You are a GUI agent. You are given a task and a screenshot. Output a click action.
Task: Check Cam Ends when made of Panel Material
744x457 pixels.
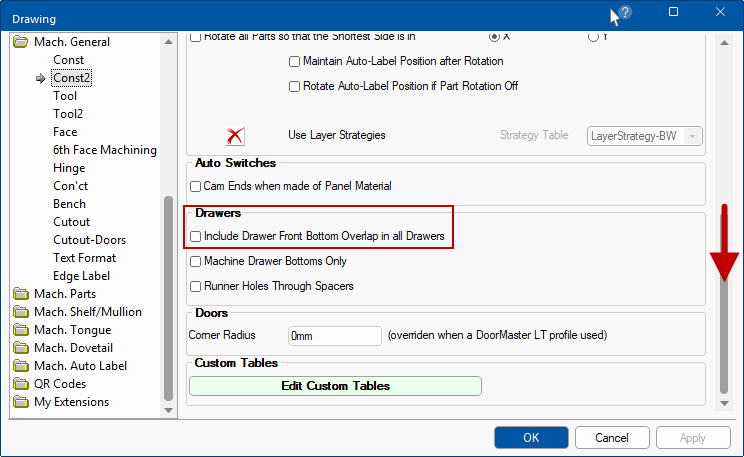(196, 186)
